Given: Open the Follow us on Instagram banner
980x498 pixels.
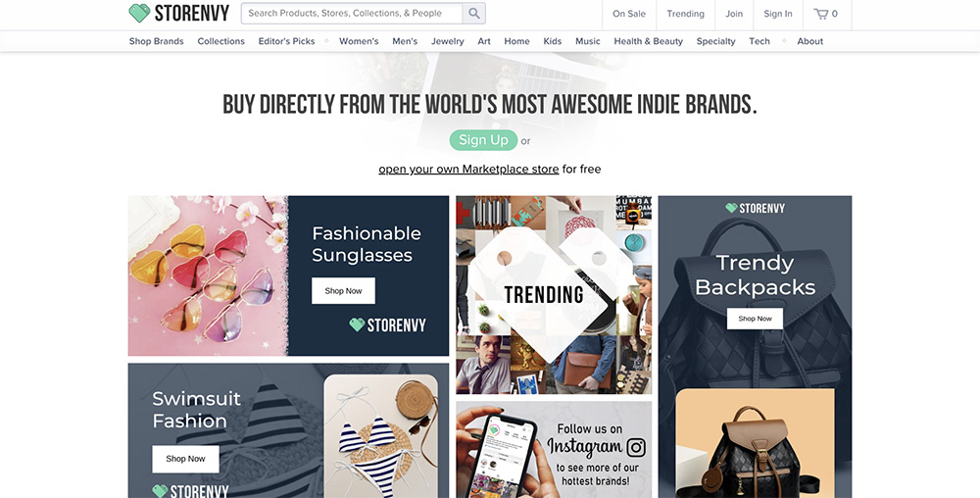Looking at the screenshot, I should click(x=554, y=449).
